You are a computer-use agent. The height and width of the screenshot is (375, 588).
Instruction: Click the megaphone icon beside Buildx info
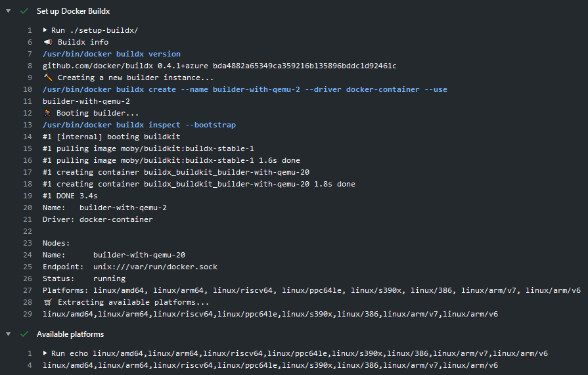click(x=47, y=42)
